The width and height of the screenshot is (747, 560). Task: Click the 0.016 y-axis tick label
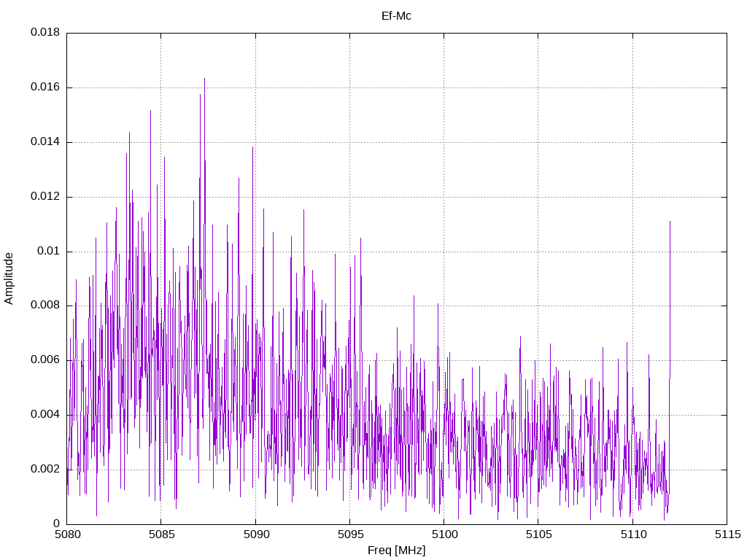tap(44, 87)
